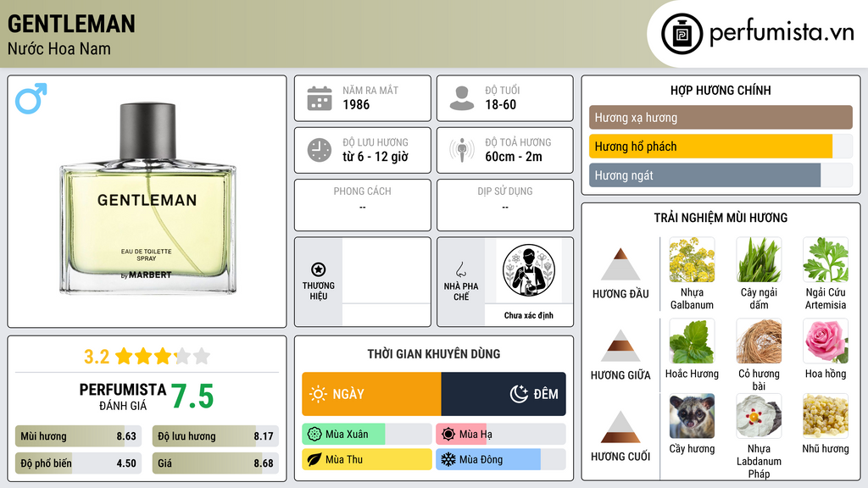Click the Hương hổ phách accord bar
The image size is (868, 488).
(x=721, y=147)
